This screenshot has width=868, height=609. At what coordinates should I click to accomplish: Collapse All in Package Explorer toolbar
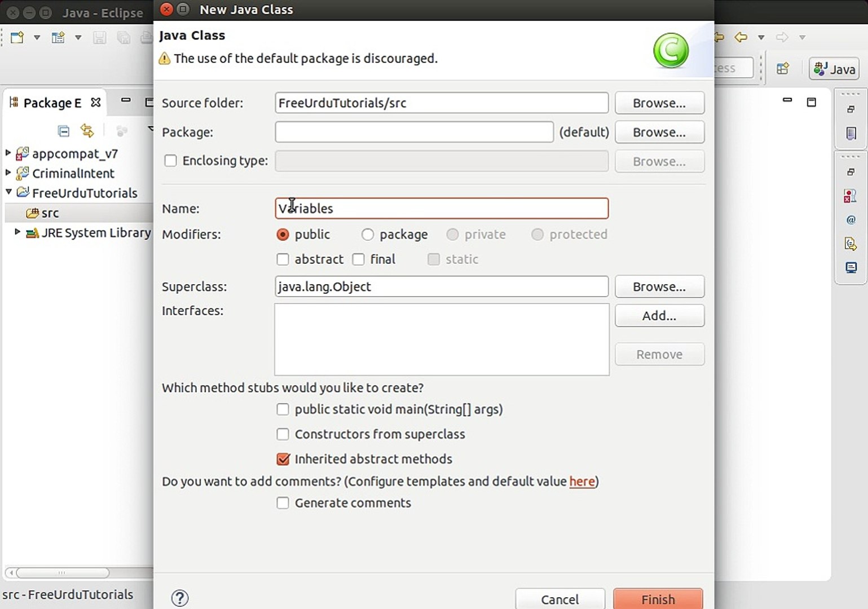point(64,131)
